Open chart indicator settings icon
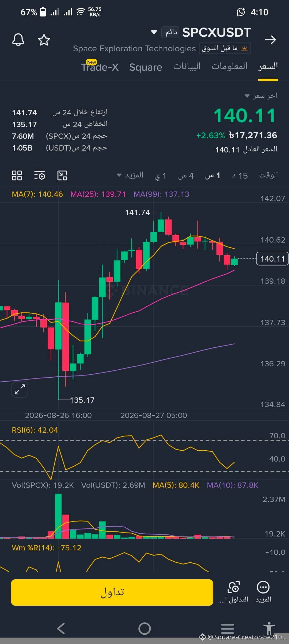 [40, 175]
